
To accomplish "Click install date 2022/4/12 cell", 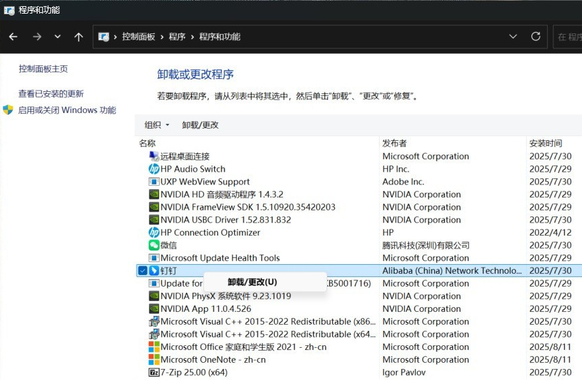I will (550, 232).
